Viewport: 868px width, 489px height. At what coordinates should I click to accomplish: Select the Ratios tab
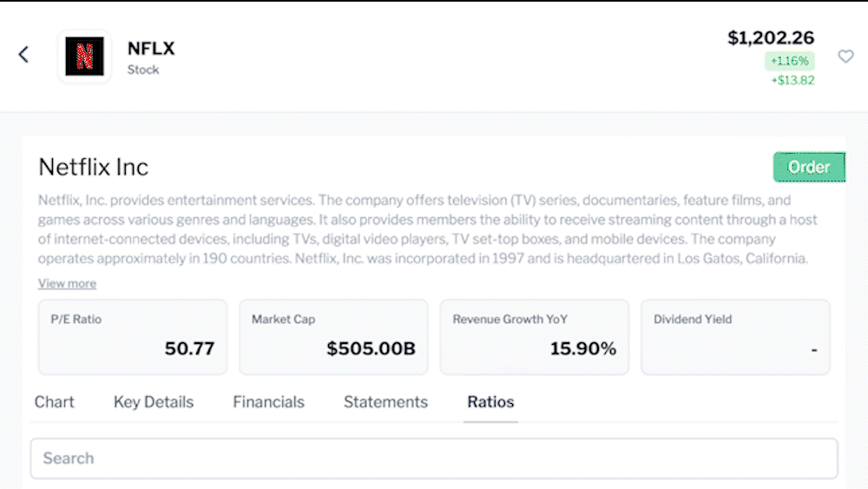pos(490,402)
